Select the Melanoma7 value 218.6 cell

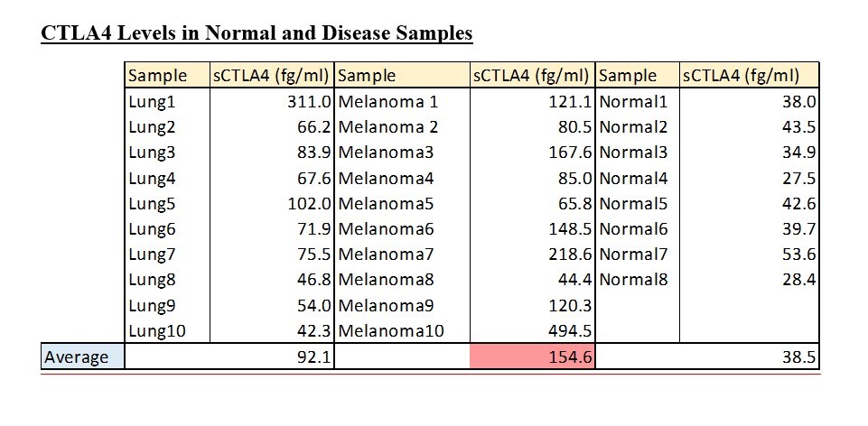[533, 255]
